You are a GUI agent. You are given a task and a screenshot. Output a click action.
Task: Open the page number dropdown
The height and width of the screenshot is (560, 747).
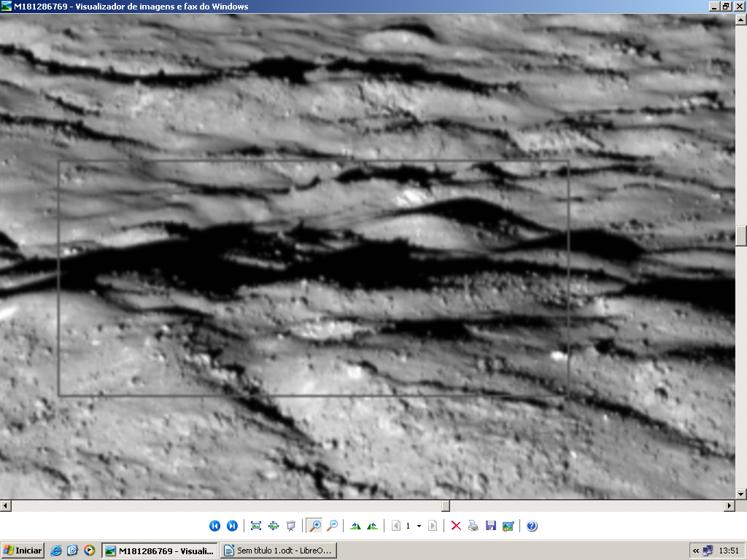click(x=419, y=526)
